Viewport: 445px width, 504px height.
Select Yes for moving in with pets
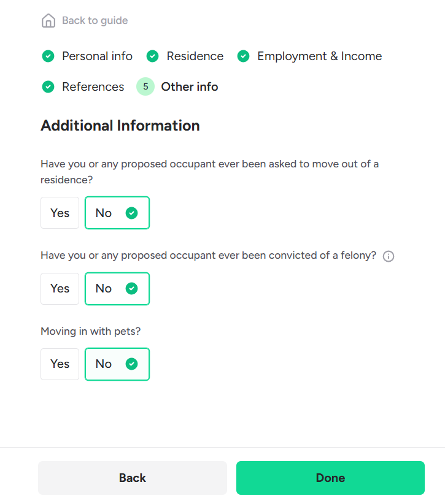click(60, 364)
